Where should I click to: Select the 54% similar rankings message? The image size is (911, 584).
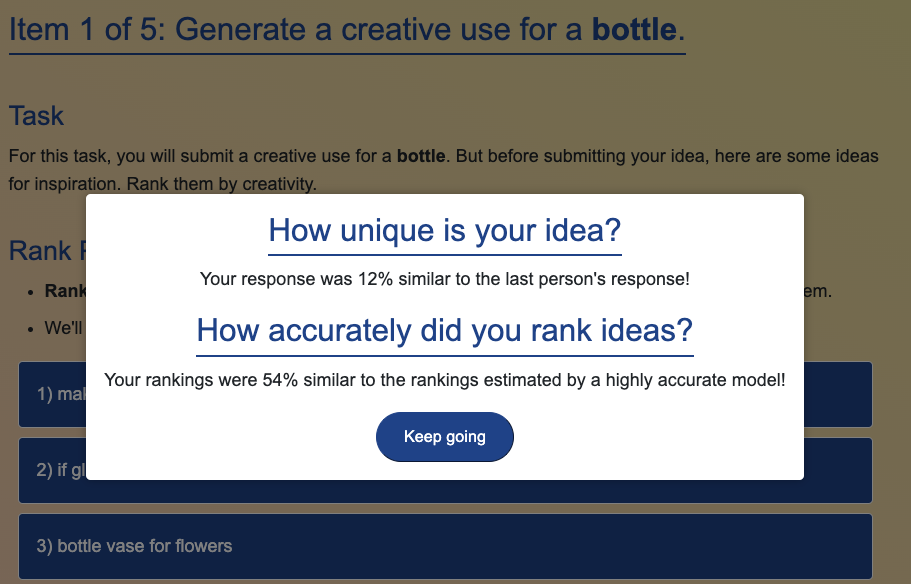coord(444,380)
